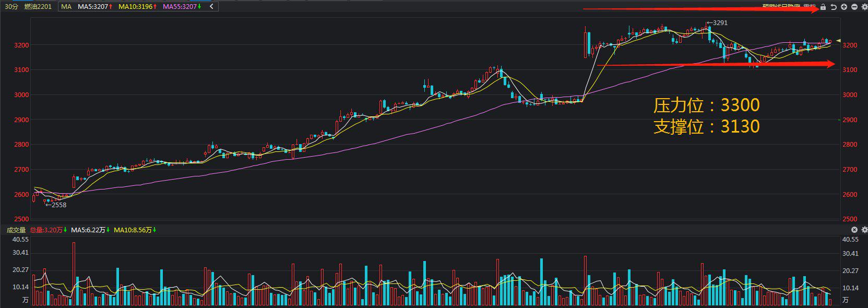Click the 燃油2201 contract name
The width and height of the screenshot is (868, 308).
point(38,7)
